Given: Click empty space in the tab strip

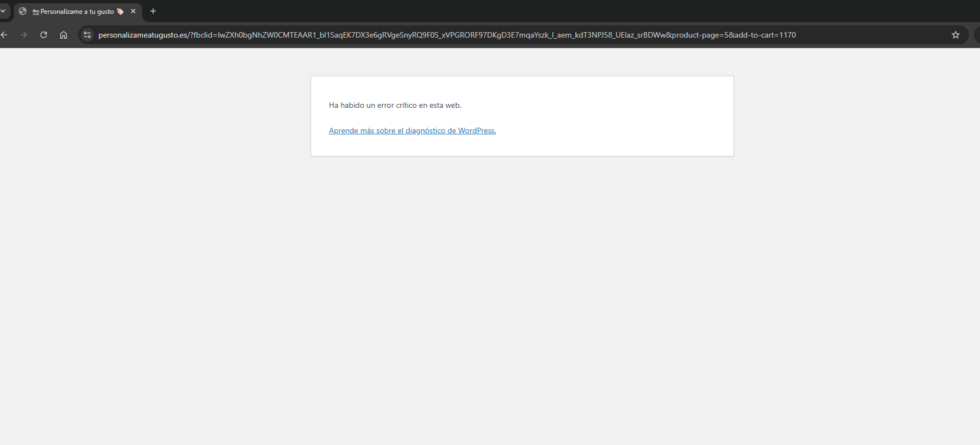Looking at the screenshot, I should tap(497, 11).
